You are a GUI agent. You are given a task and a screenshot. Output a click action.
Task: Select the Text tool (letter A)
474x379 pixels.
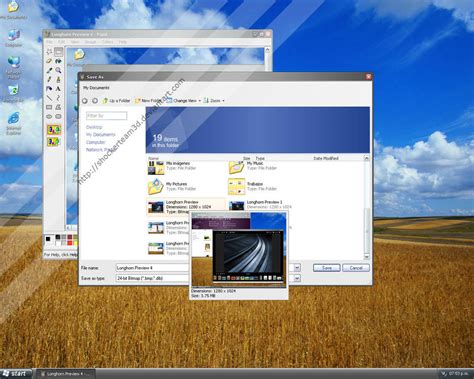pyautogui.click(x=58, y=89)
